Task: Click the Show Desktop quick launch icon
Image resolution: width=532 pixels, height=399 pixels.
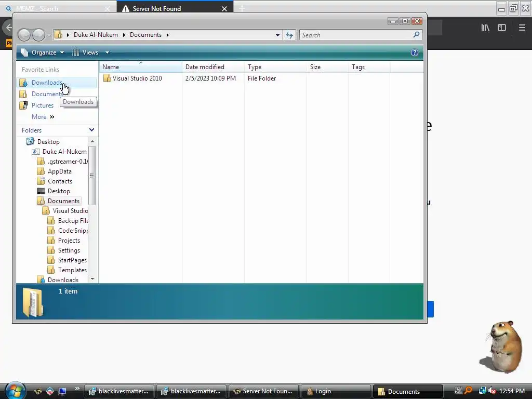Action: (62, 391)
